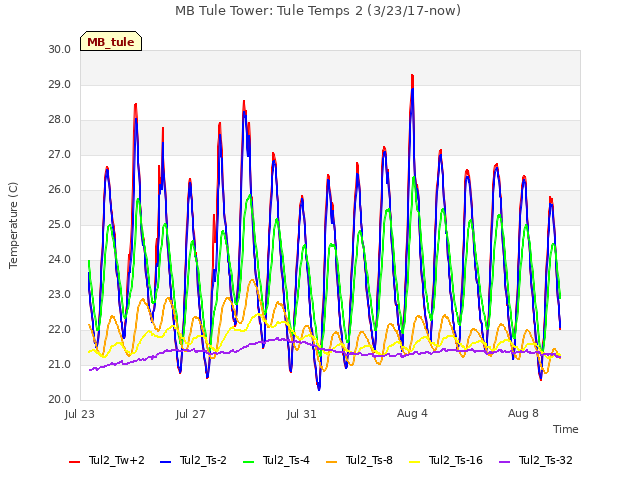The height and width of the screenshot is (480, 640).
Task: Click the 21.0 y-axis tick label
Action: (60, 364)
